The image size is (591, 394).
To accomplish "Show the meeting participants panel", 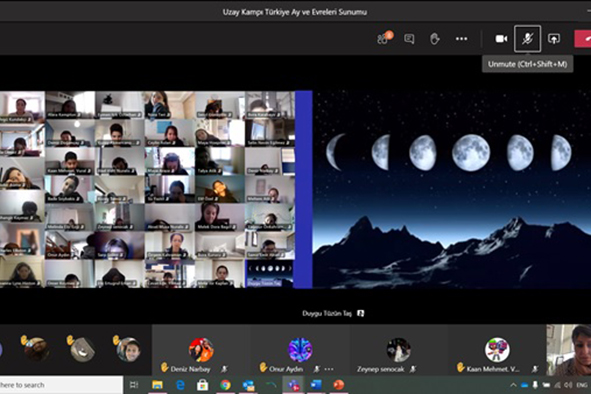I will pyautogui.click(x=384, y=38).
